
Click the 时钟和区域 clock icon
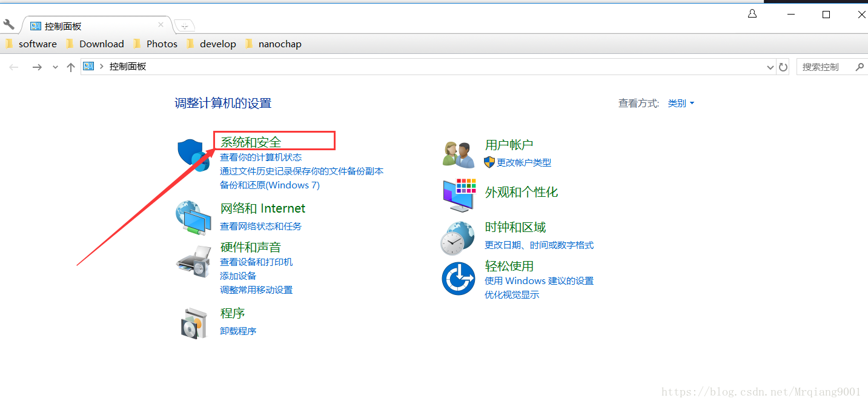point(459,236)
